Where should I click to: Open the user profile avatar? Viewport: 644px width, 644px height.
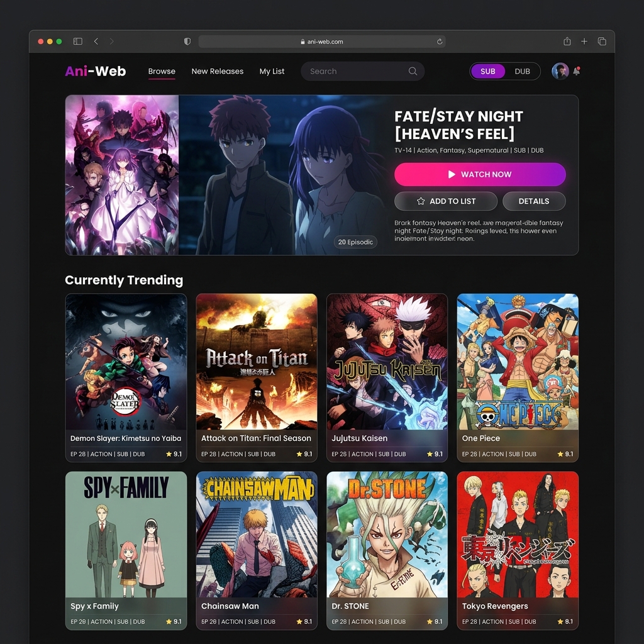pyautogui.click(x=560, y=71)
